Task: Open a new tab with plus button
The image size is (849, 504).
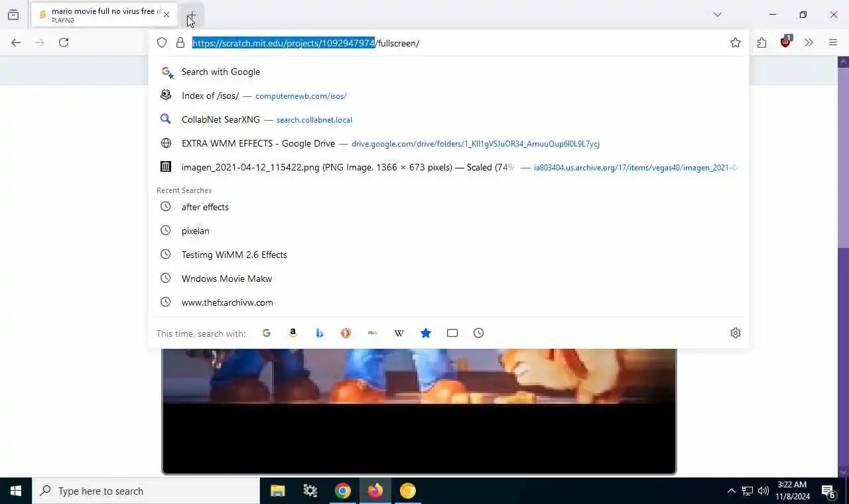Action: (x=192, y=15)
